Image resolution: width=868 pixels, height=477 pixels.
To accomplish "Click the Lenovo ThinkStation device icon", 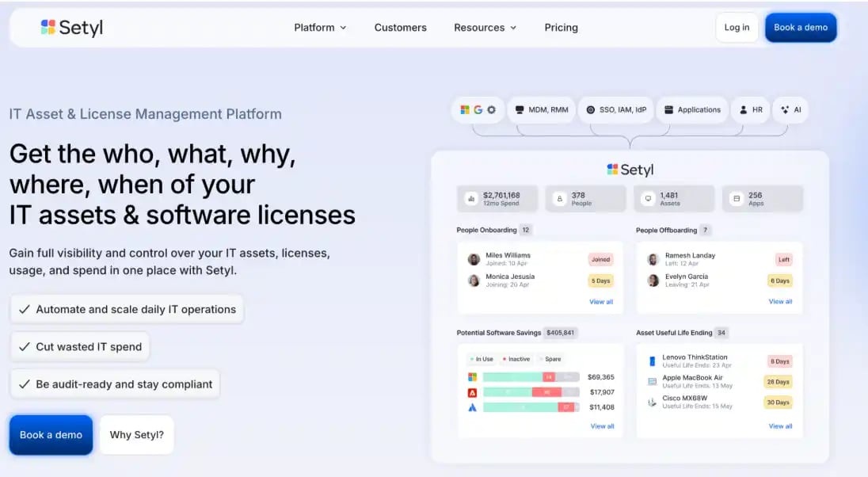I will [x=652, y=361].
